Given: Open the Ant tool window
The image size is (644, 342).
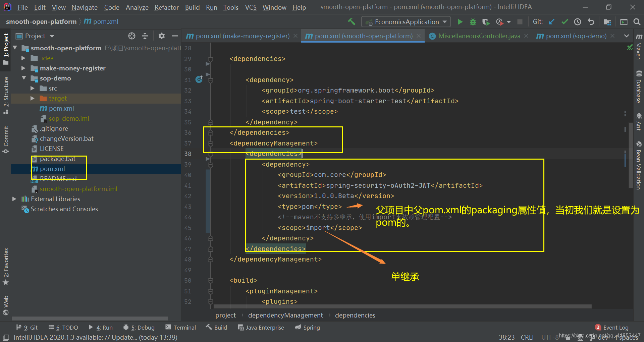Looking at the screenshot, I should point(639,121).
